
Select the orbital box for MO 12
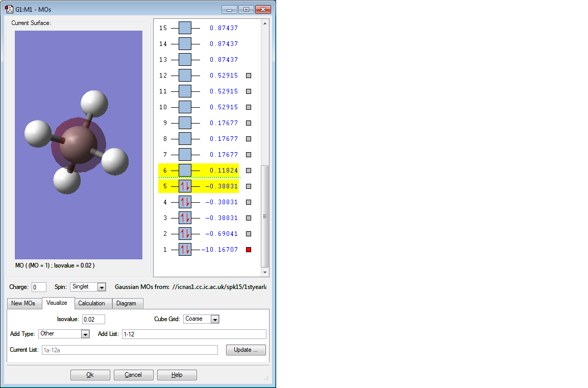pyautogui.click(x=185, y=76)
